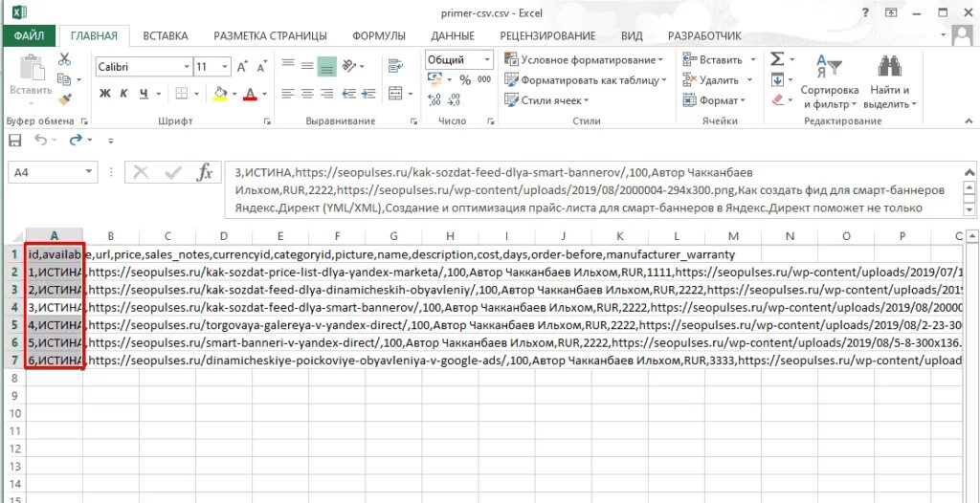Click the Decrease Decimal icon
This screenshot has width=980, height=503.
tap(454, 100)
